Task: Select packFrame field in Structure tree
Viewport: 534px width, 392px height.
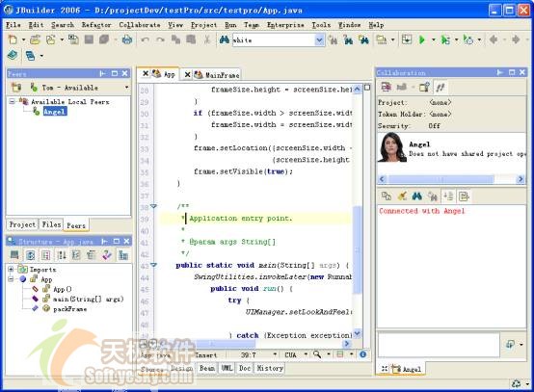Action: pyautogui.click(x=69, y=309)
